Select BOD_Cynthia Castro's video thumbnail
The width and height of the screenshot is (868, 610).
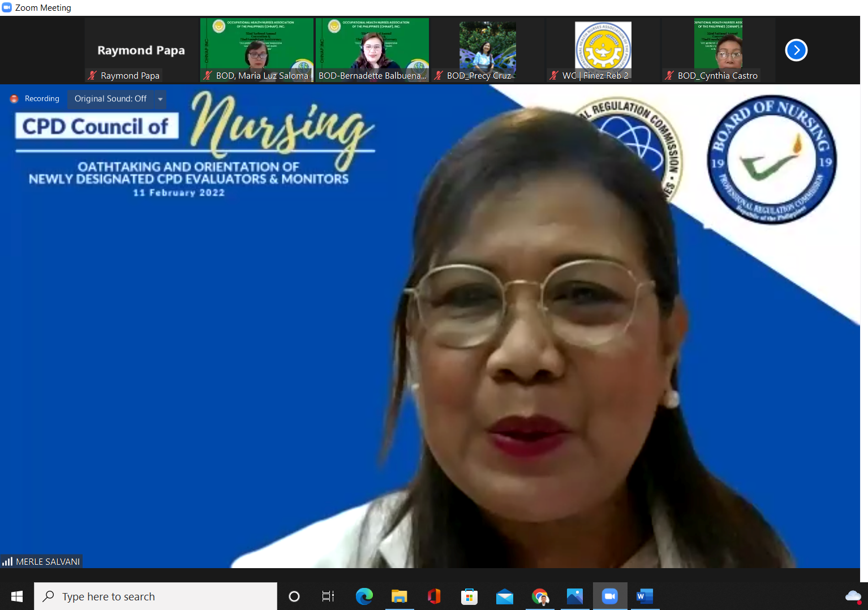coord(719,50)
